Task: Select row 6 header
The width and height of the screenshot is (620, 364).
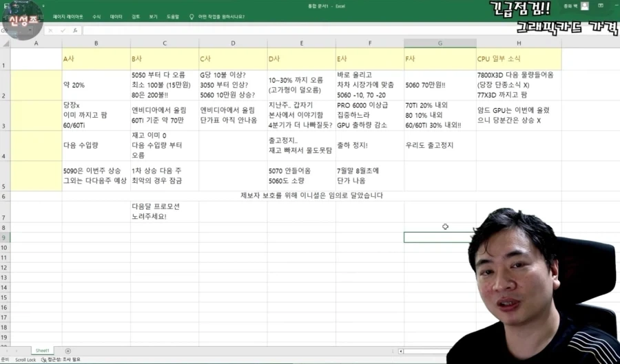Action: pyautogui.click(x=4, y=196)
